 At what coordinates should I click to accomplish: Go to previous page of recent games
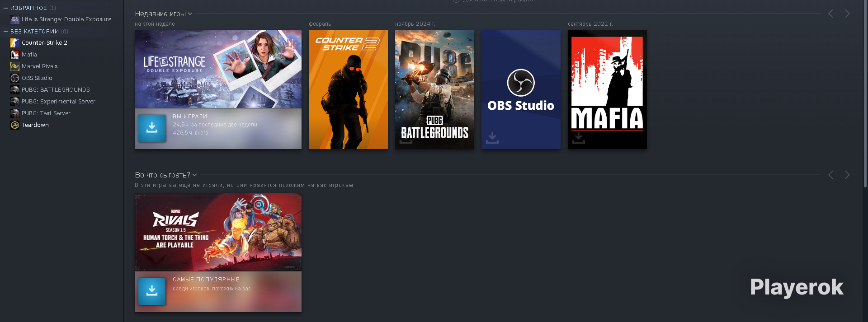831,14
